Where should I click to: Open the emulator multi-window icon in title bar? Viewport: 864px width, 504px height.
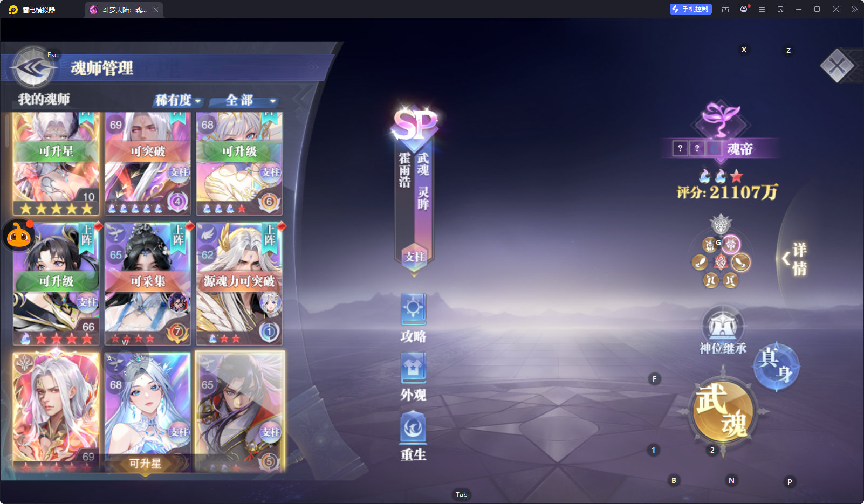[780, 9]
